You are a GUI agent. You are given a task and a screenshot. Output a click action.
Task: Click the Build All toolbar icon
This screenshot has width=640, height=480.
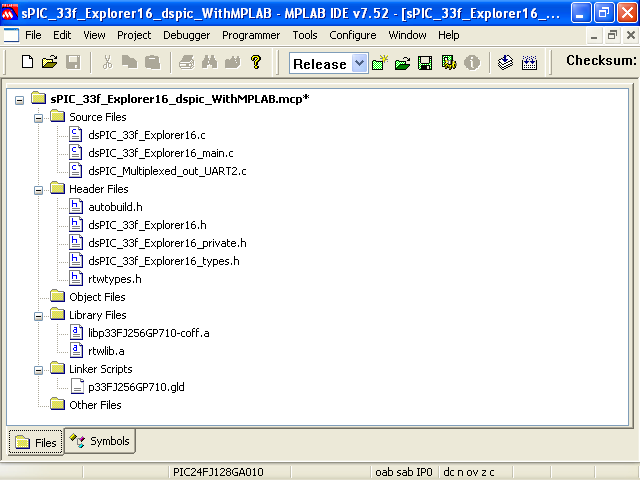529,63
